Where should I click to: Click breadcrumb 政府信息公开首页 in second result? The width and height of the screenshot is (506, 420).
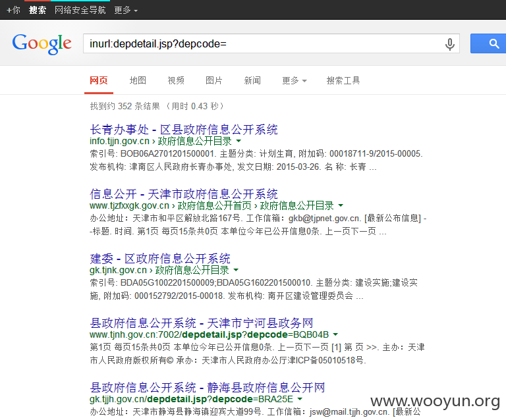click(214, 205)
